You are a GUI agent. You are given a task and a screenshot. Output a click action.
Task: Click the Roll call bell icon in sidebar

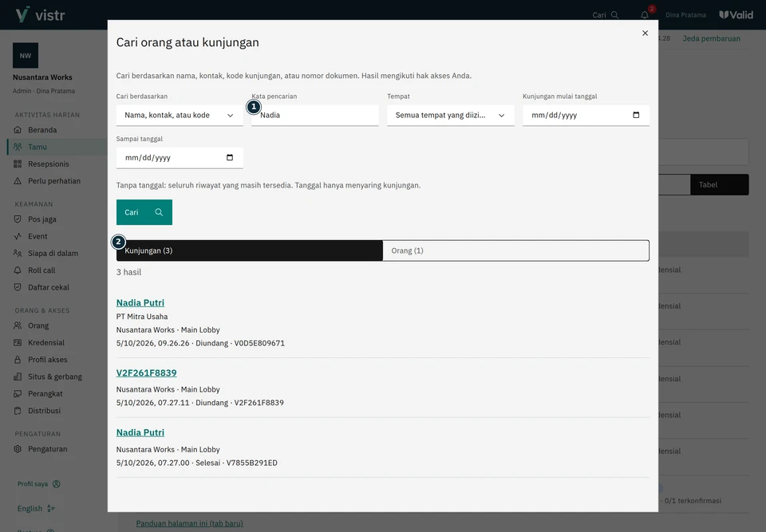pos(18,270)
